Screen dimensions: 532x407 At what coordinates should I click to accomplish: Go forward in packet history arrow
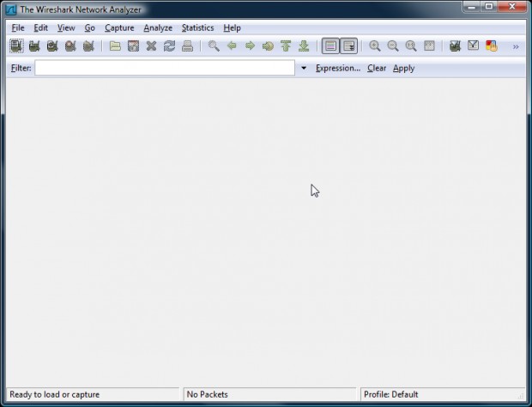250,46
